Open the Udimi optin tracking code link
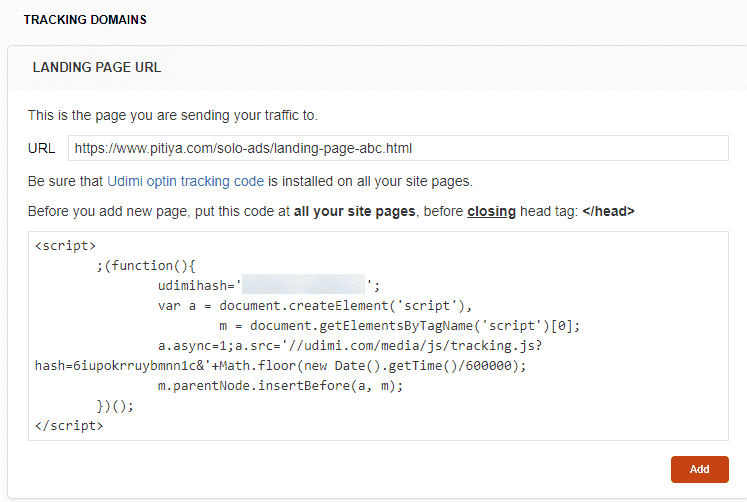 click(x=185, y=181)
